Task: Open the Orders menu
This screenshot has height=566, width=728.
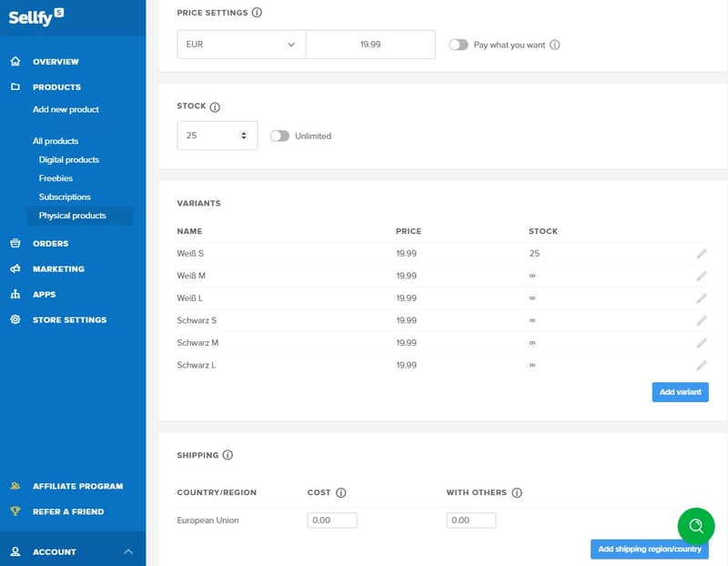Action: (x=50, y=243)
